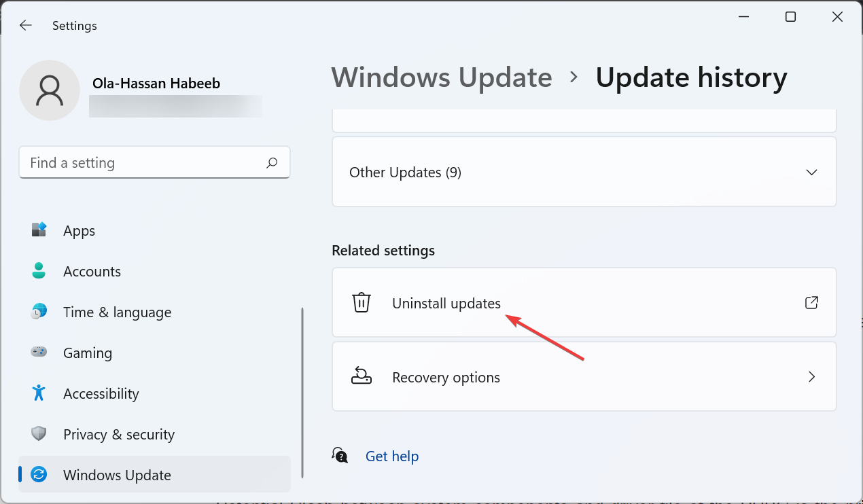Open Recovery options using its chevron
This screenshot has height=504, width=863.
(811, 376)
